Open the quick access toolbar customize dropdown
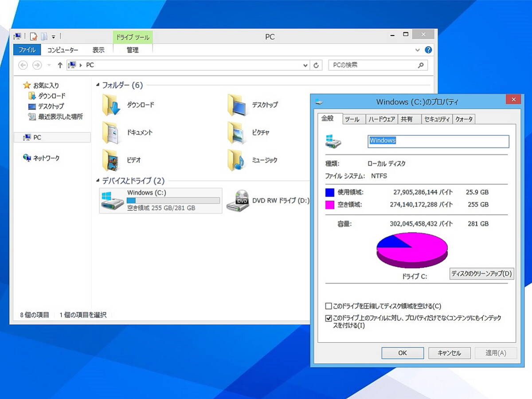532x399 pixels. tap(54, 37)
